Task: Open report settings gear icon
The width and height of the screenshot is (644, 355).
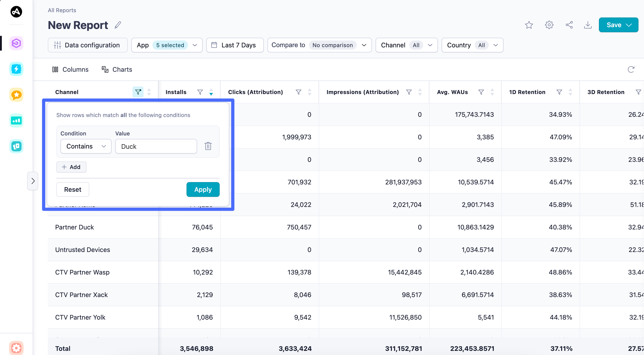Action: [549, 25]
